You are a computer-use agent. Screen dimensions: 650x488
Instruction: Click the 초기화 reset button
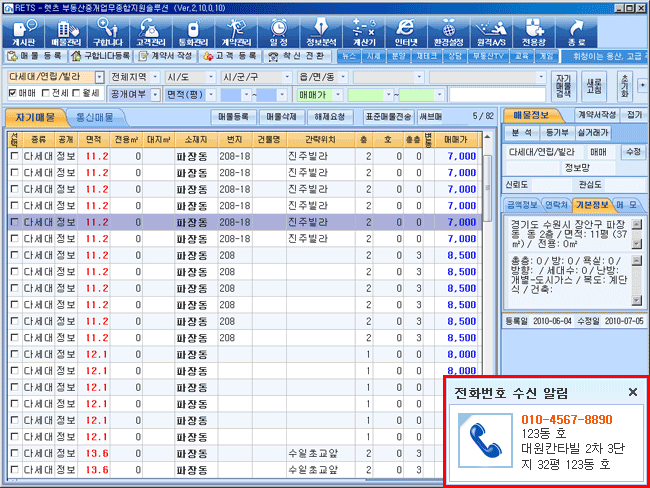click(624, 86)
